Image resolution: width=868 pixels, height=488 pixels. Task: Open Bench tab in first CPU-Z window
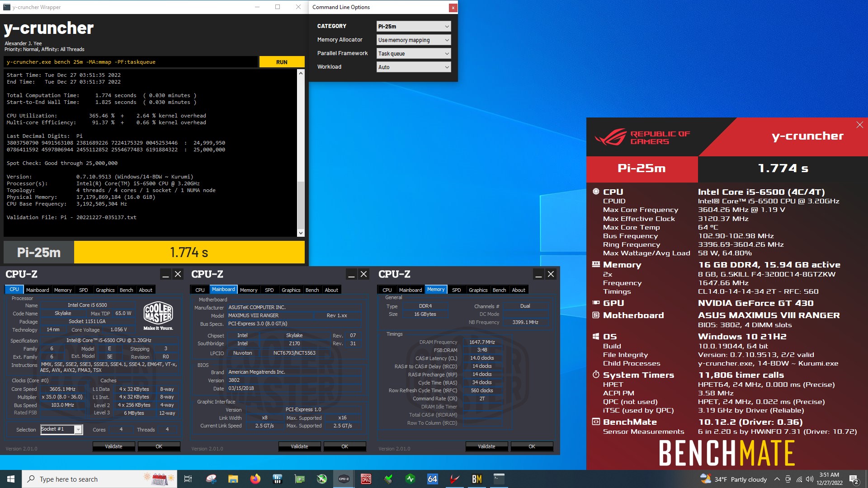coord(126,290)
